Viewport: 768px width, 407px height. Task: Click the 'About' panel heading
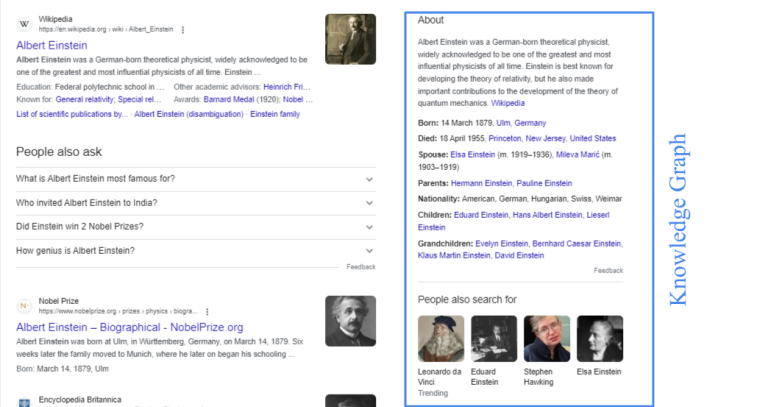(x=431, y=20)
